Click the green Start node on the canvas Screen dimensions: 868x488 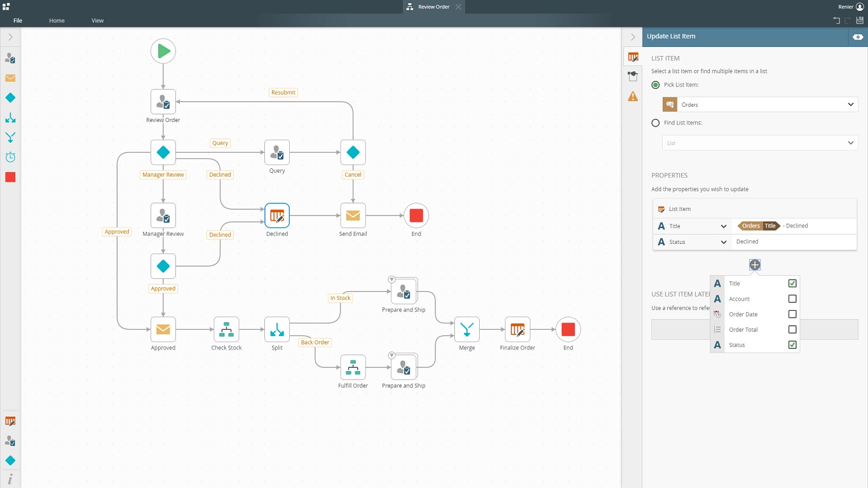(x=163, y=51)
